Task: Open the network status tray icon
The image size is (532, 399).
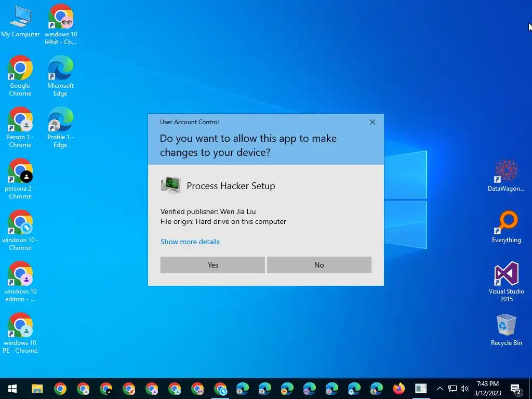Action: point(453,389)
